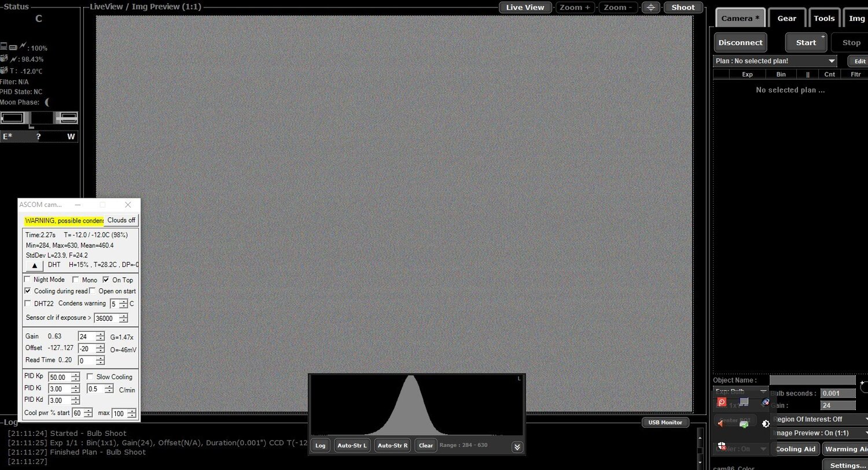Tick the DHT22 checkbox
This screenshot has height=470, width=868.
27,303
